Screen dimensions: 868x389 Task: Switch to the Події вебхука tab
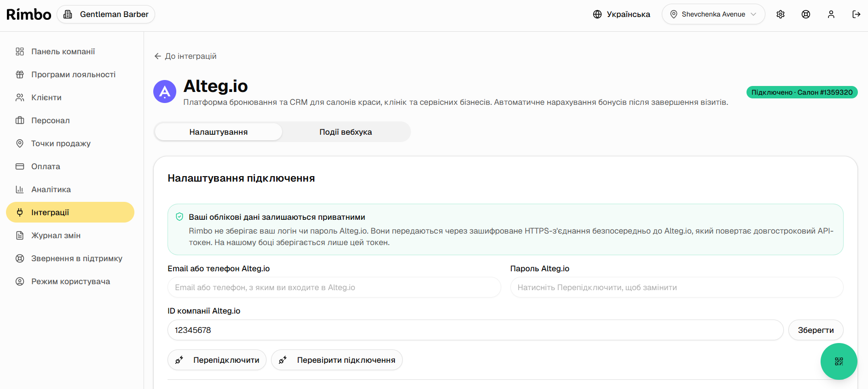[346, 132]
